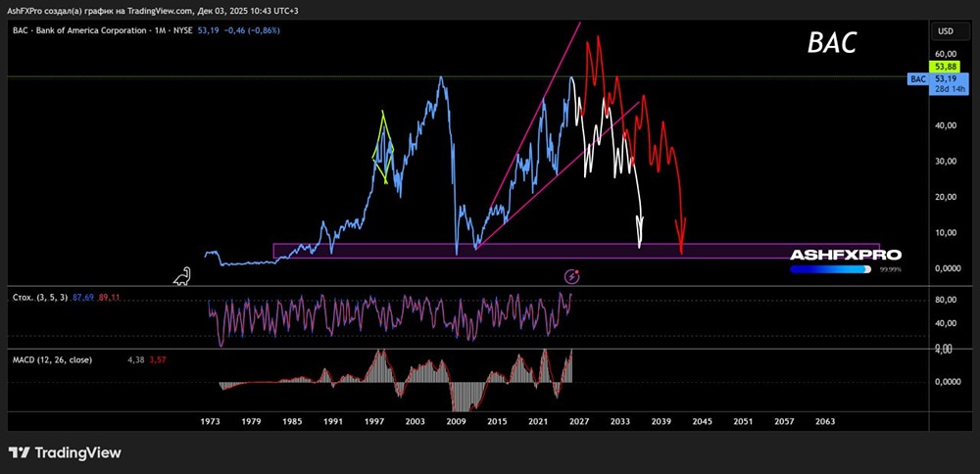Click the red downward arrow projection
Image resolution: width=980 pixels, height=474 pixels.
680,233
